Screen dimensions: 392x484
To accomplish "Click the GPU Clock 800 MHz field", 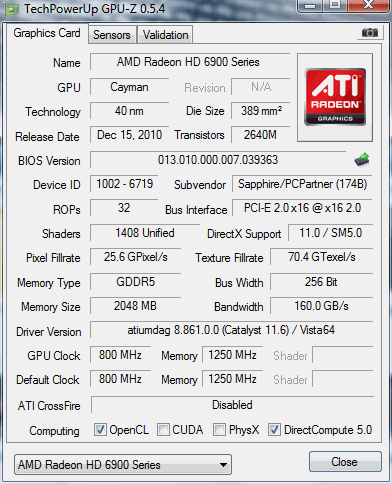I will click(x=120, y=355).
